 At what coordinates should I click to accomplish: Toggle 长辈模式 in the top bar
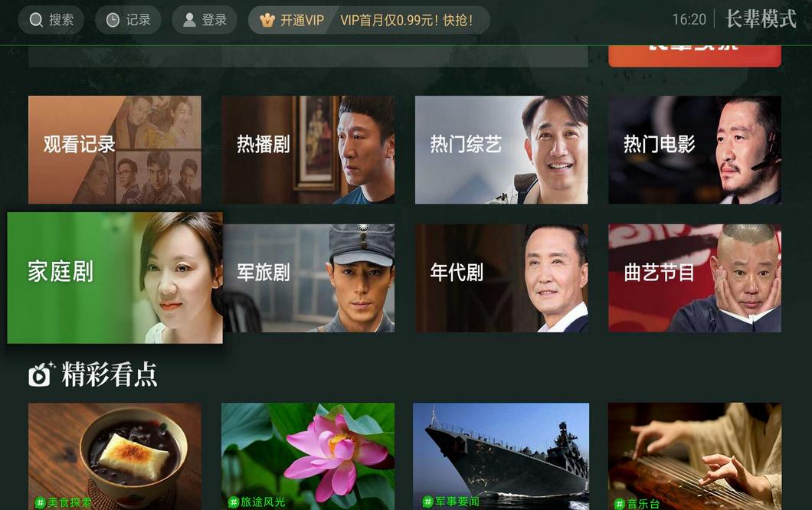[760, 19]
